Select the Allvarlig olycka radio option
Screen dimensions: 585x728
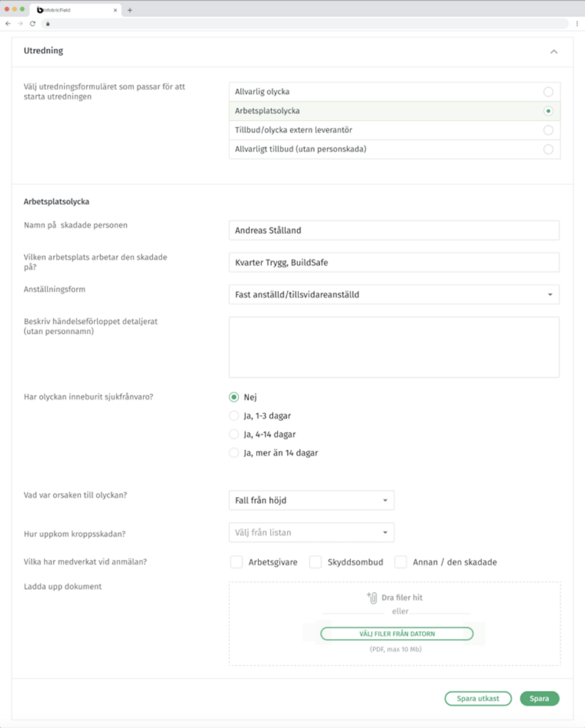click(547, 92)
